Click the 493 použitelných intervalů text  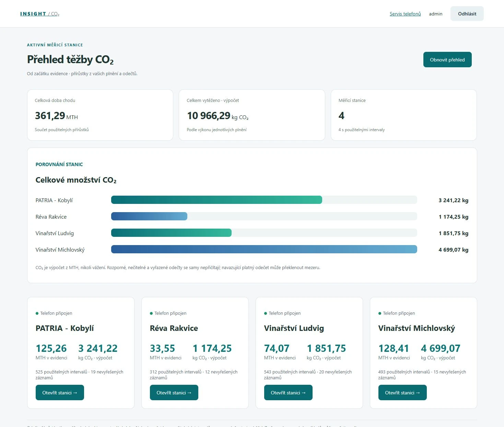404,372
